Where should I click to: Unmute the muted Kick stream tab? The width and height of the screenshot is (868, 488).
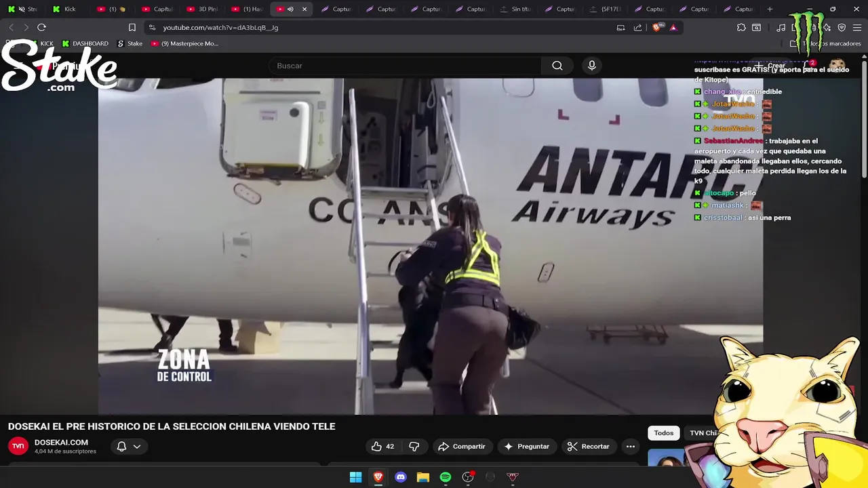(21, 9)
